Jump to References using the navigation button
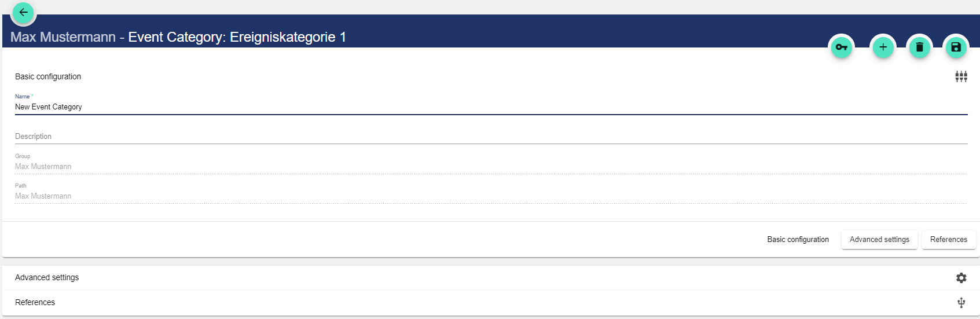 pos(948,240)
